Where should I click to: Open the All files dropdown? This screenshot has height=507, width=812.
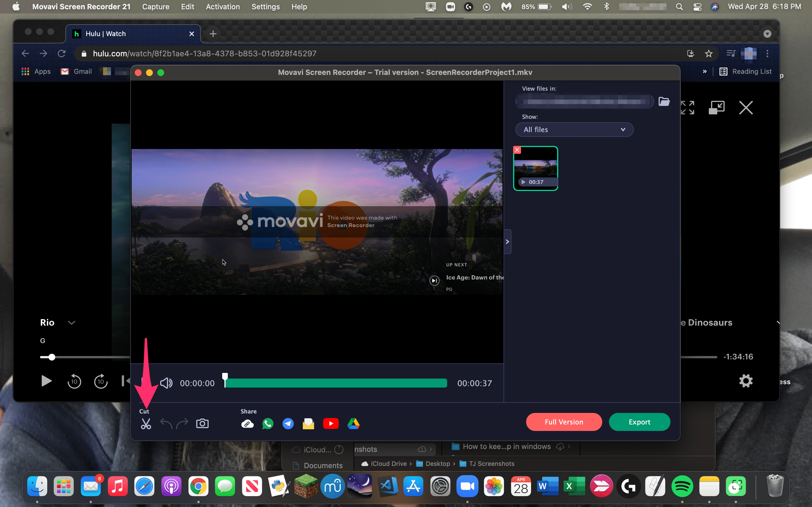coord(574,130)
